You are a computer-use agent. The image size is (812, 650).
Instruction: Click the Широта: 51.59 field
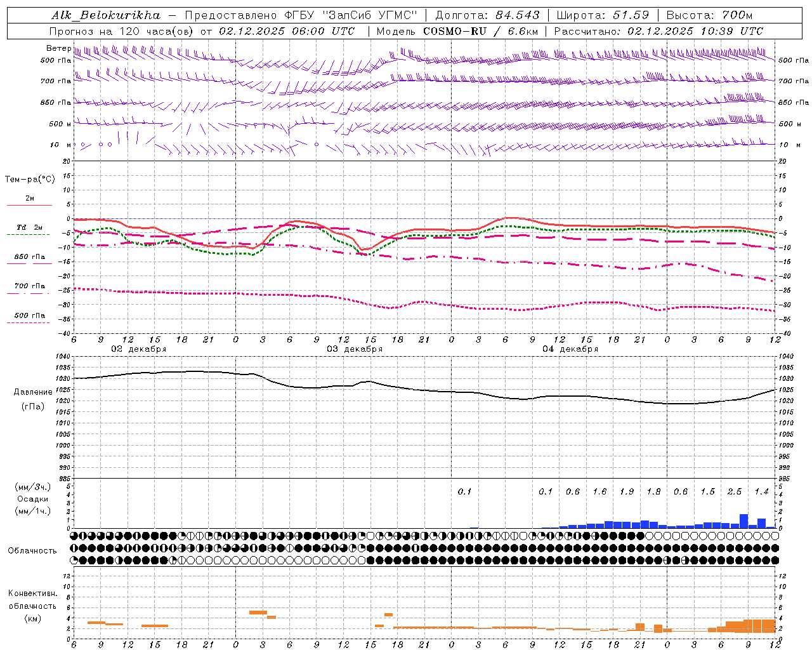[x=602, y=15]
